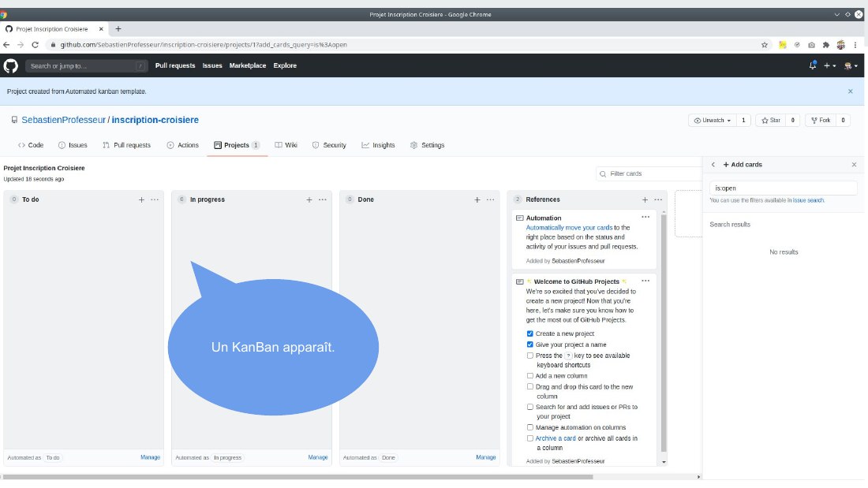
Task: Focus the Filter cards field
Action: (x=649, y=173)
